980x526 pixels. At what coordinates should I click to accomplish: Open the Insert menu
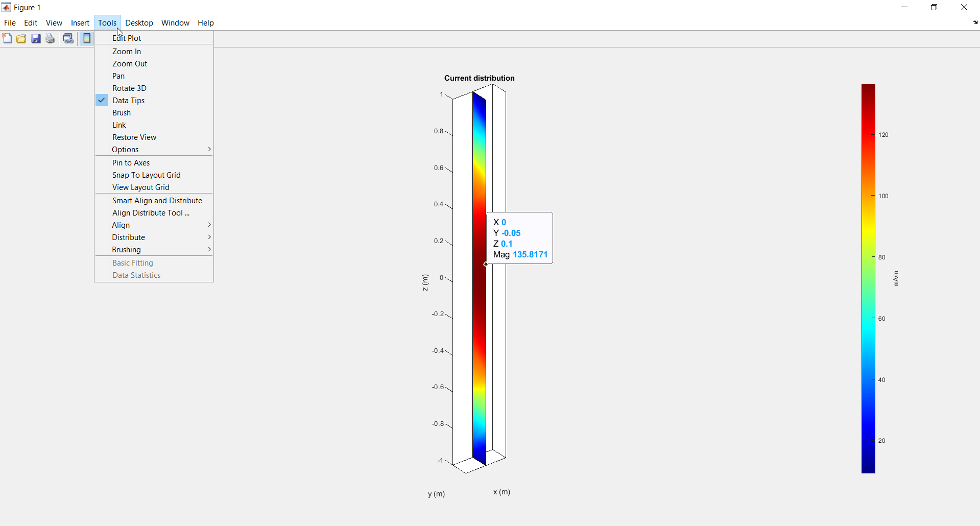tap(80, 23)
